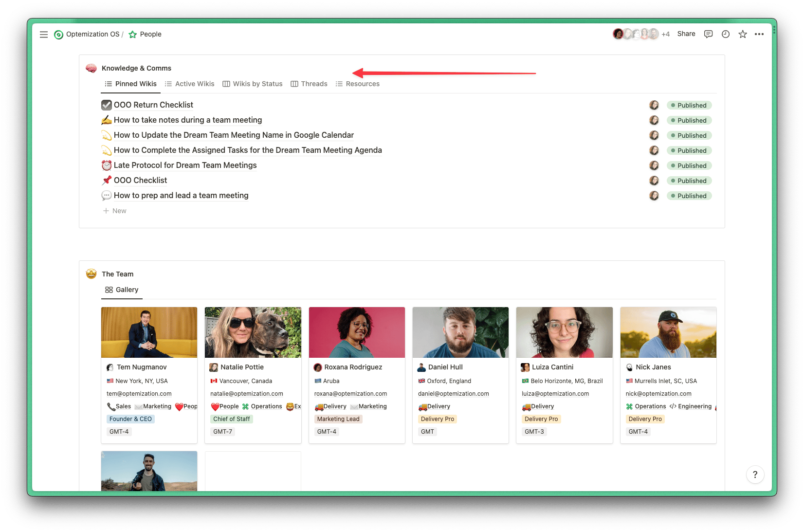Viewport: 804px width, 532px height.
Task: Click the Pinned Wikis list icon
Action: click(x=109, y=84)
